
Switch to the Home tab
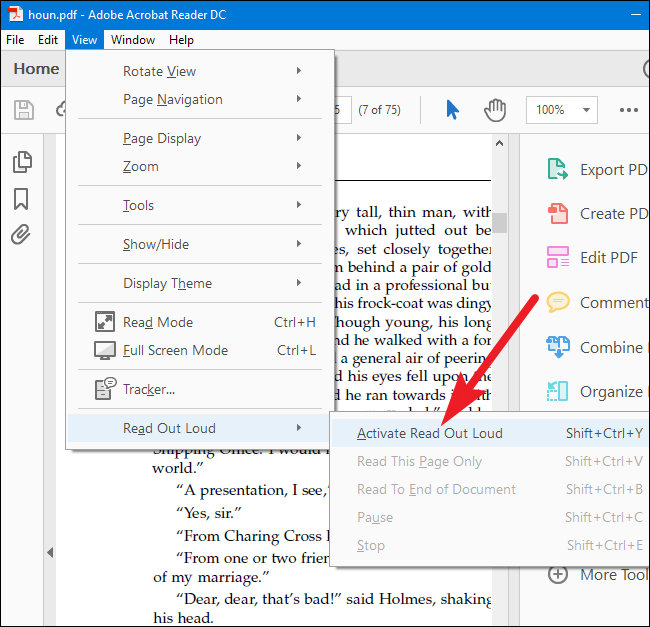coord(36,69)
